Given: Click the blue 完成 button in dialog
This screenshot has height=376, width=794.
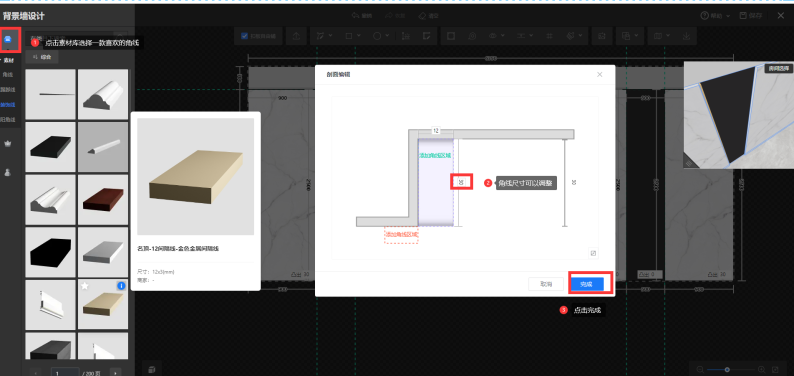Looking at the screenshot, I should click(x=586, y=284).
